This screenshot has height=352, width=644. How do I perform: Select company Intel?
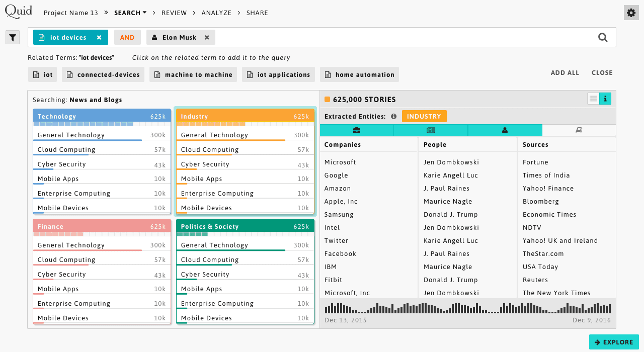332,227
